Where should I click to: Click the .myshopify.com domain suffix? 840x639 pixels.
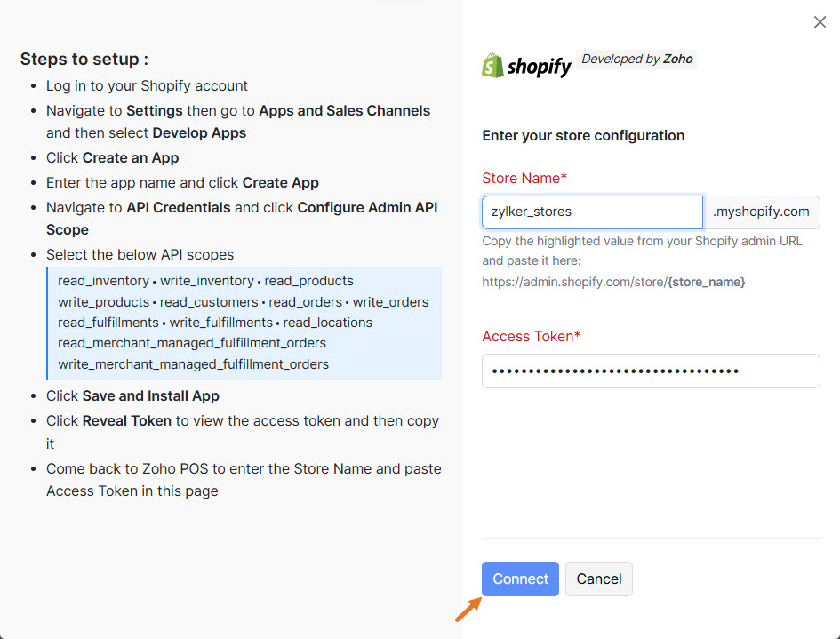tap(761, 212)
